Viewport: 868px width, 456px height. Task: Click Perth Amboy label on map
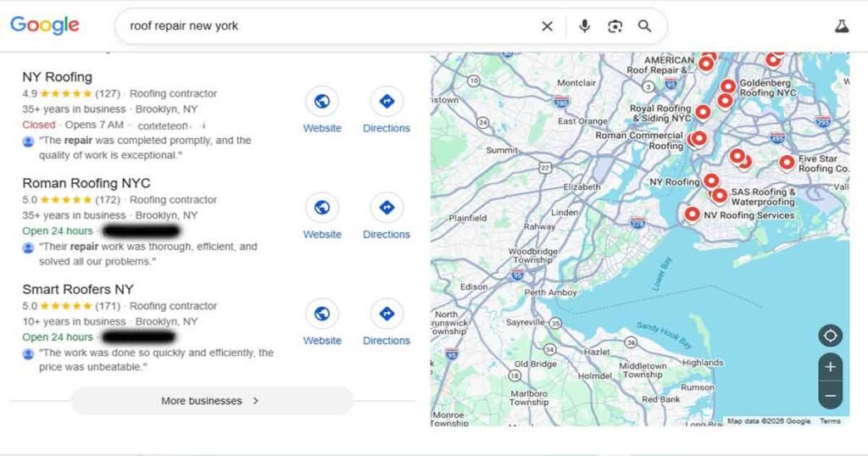pos(550,292)
